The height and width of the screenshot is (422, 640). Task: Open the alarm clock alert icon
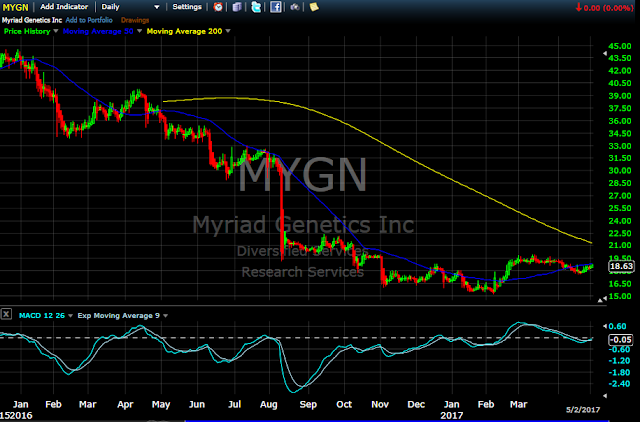pyautogui.click(x=218, y=7)
